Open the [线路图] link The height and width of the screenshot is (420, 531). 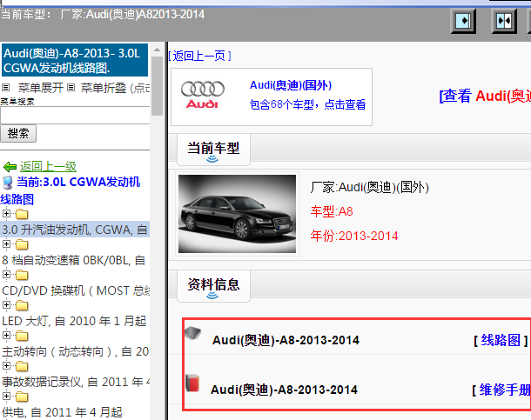[x=501, y=340]
